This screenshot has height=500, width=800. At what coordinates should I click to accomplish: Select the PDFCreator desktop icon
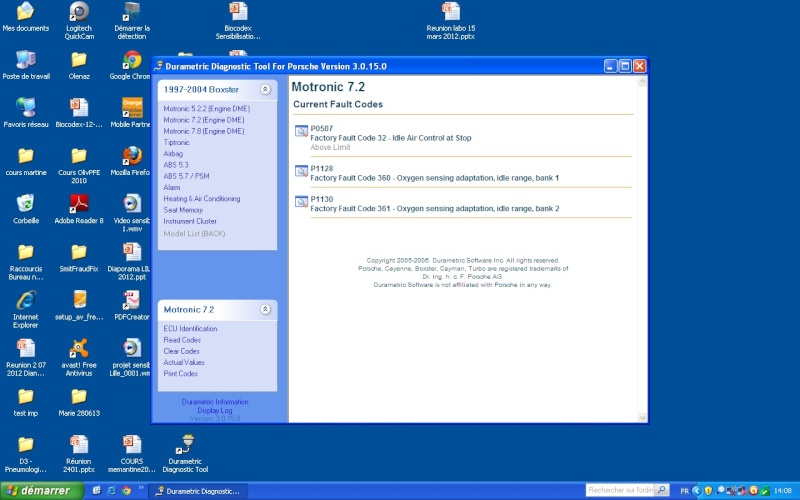[x=132, y=306]
